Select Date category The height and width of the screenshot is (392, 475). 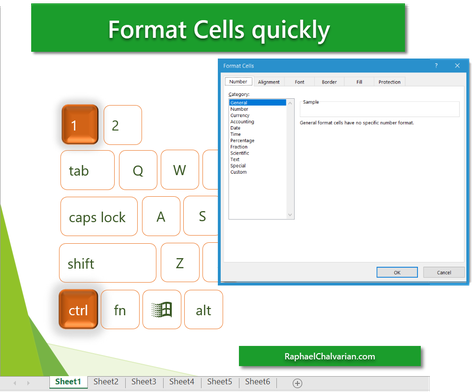pos(257,128)
